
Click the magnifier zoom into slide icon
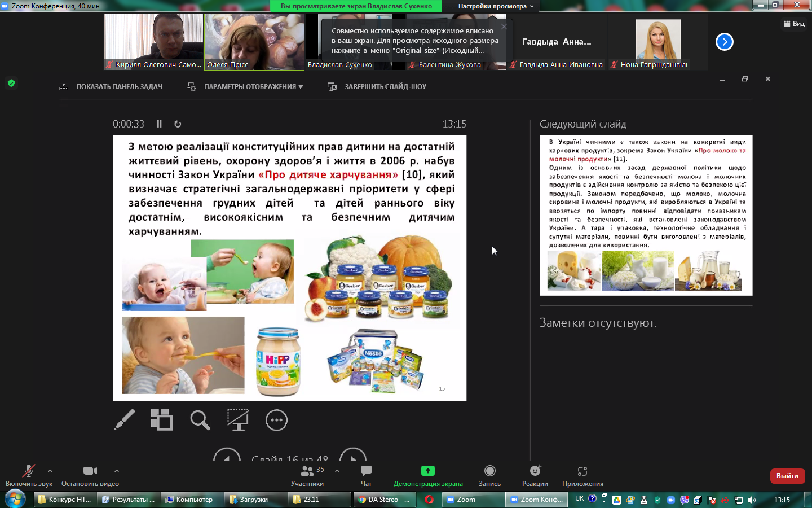tap(200, 420)
